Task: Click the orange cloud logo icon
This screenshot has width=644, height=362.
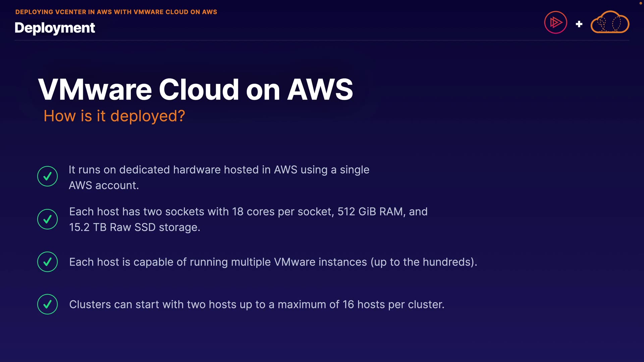Action: [x=610, y=22]
